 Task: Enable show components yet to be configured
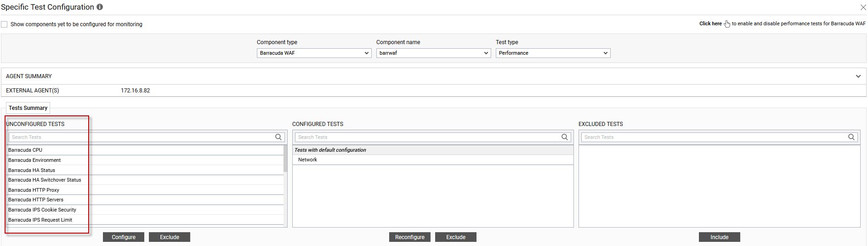point(5,24)
